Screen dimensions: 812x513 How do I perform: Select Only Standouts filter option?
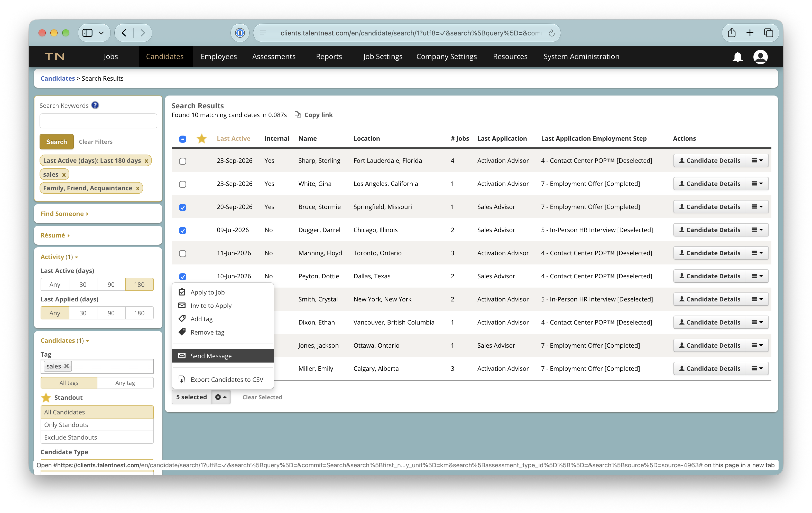tap(97, 424)
